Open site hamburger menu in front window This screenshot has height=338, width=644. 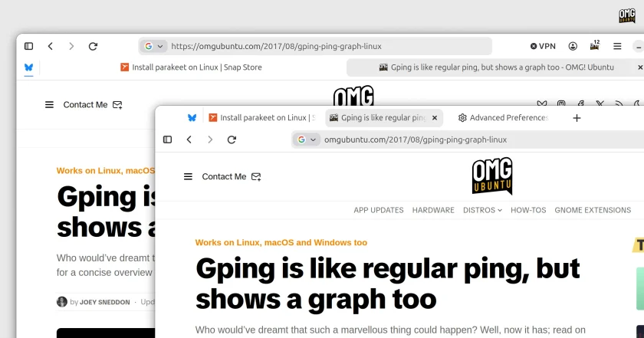click(x=188, y=176)
